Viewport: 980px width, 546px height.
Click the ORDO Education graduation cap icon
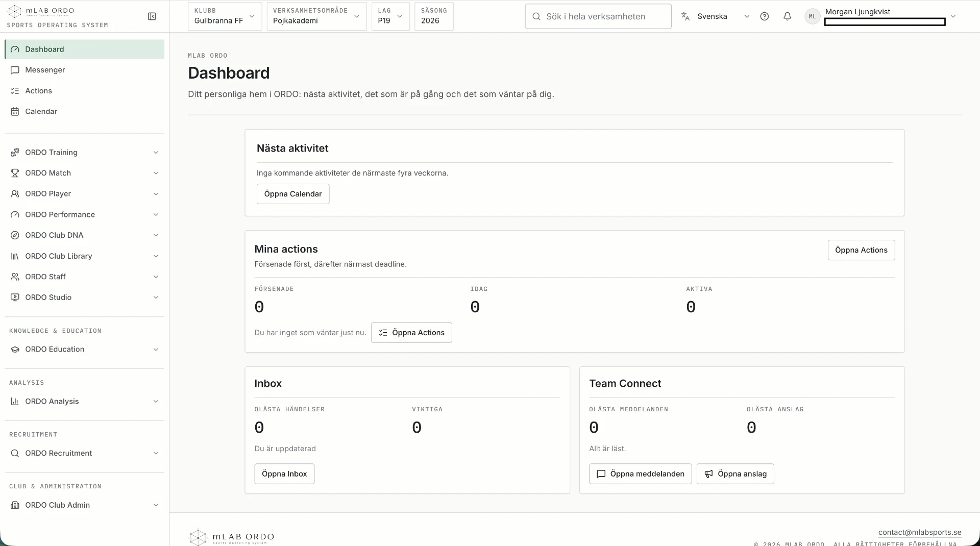coord(15,350)
